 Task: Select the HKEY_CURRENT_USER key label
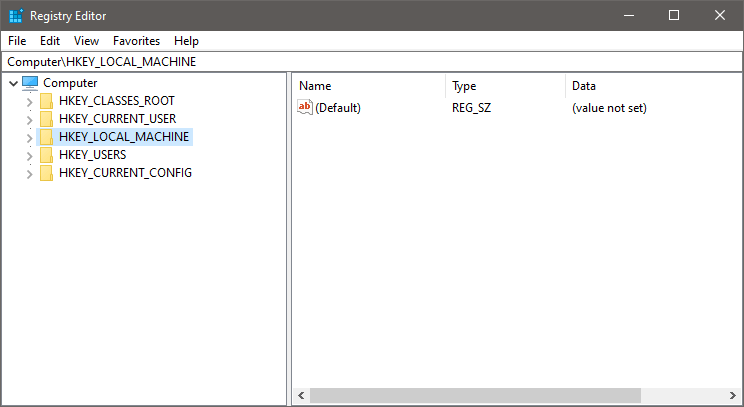[x=118, y=119]
